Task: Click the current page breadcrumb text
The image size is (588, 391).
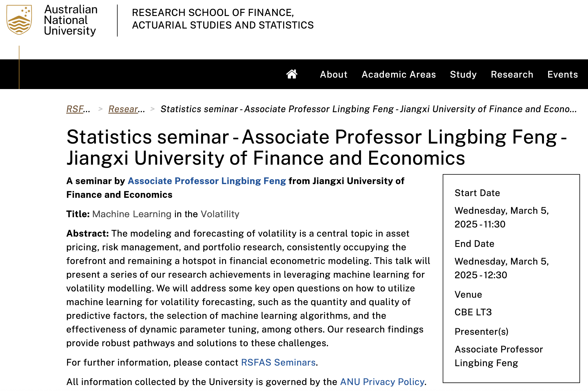Action: pyautogui.click(x=368, y=109)
